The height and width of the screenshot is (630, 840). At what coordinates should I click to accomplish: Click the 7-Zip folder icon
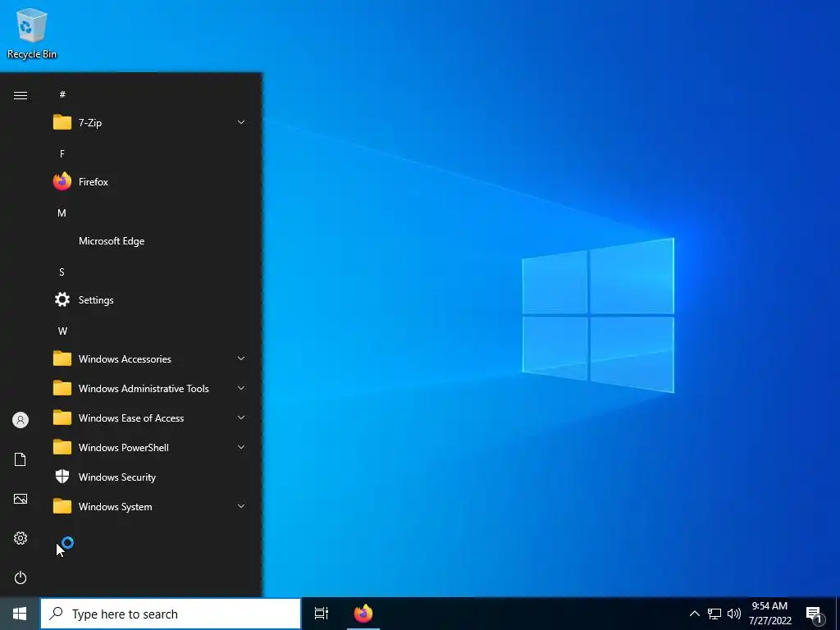click(x=62, y=123)
